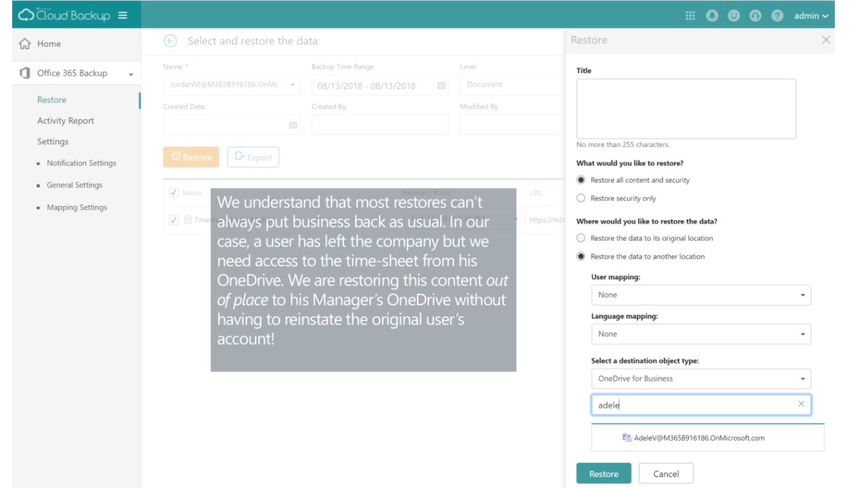Open calendar icon in Backup Time Range
The height and width of the screenshot is (488, 868).
(x=441, y=85)
